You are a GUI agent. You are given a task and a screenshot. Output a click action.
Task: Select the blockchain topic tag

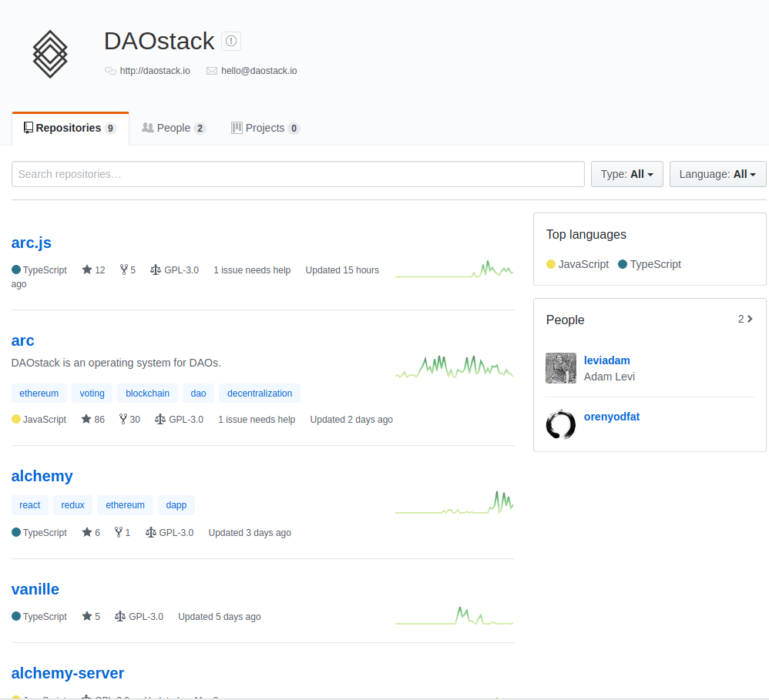click(x=148, y=394)
